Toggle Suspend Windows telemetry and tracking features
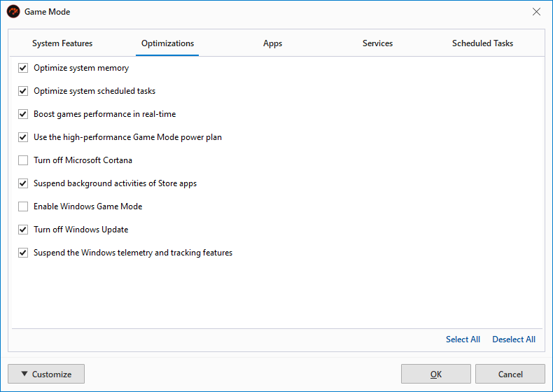Viewport: 553px width, 392px height. point(23,253)
